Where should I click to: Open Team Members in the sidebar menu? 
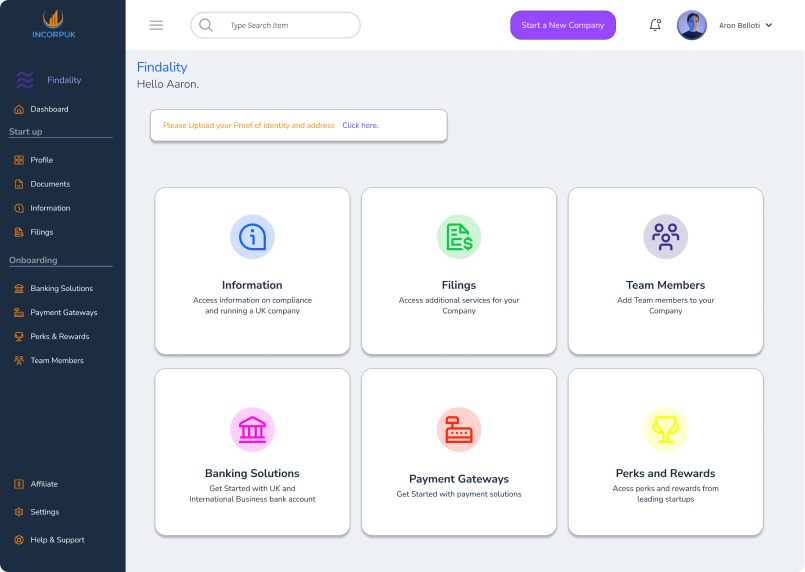pyautogui.click(x=57, y=360)
